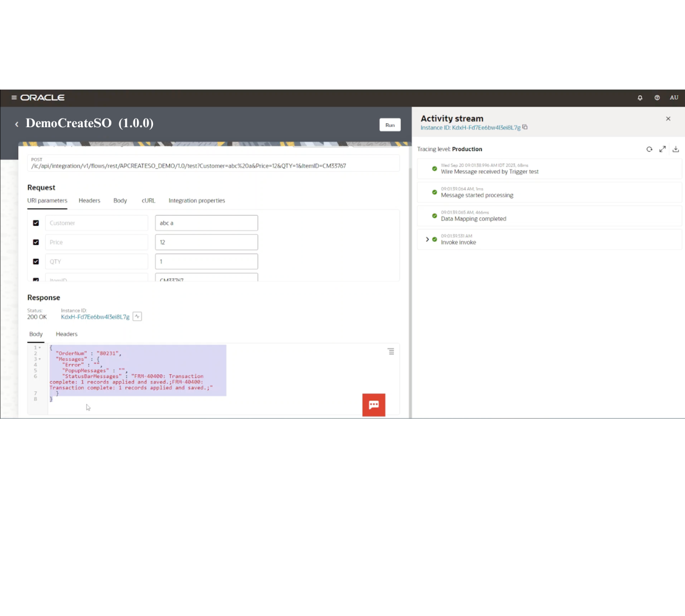
Task: Click the Customer parameter name field
Action: [96, 223]
